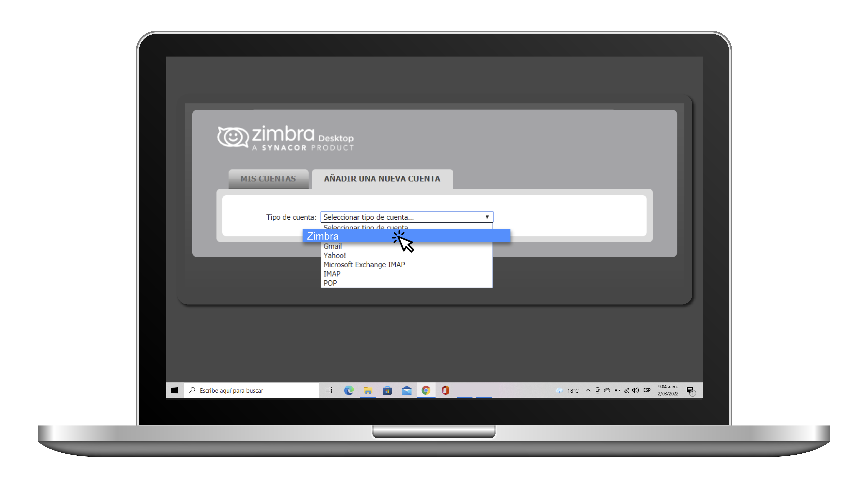Select Zimbra in the account type list
The image size is (868, 488).
click(x=406, y=236)
